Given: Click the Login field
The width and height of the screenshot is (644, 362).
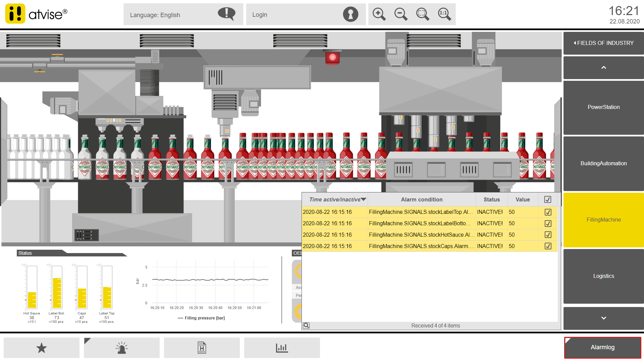Looking at the screenshot, I should pos(306,14).
